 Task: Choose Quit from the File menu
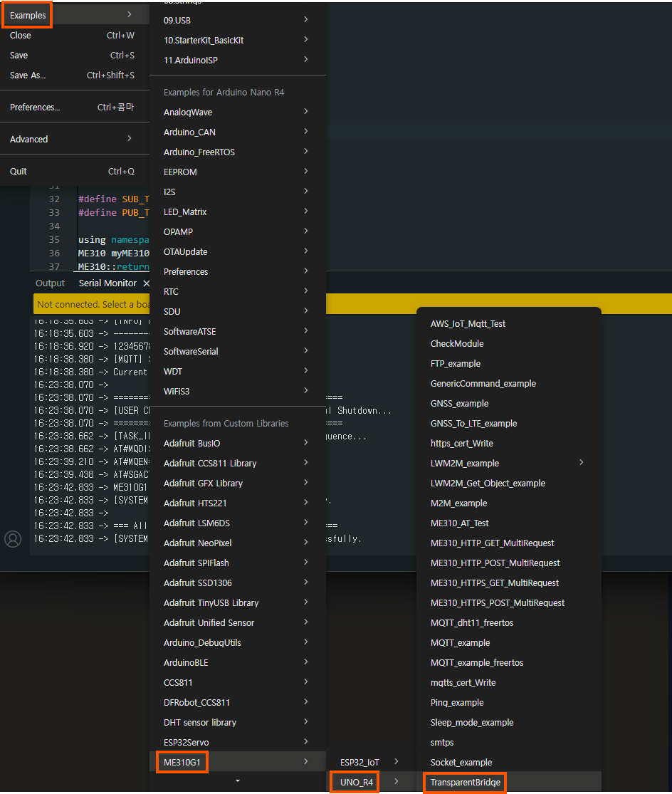click(x=75, y=171)
